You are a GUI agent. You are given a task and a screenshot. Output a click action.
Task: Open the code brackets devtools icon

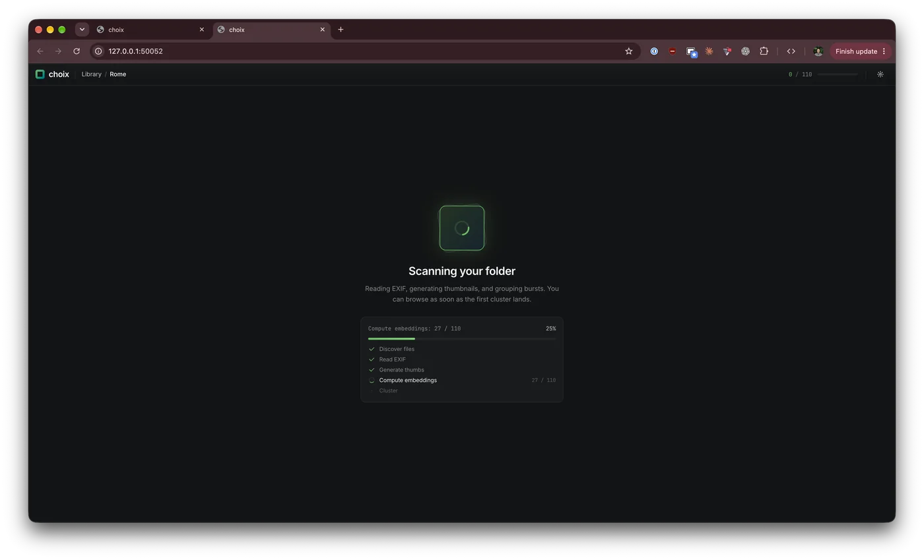791,51
